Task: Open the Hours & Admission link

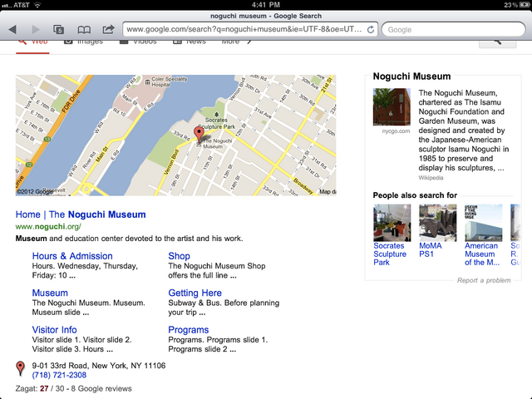Action: (72, 256)
